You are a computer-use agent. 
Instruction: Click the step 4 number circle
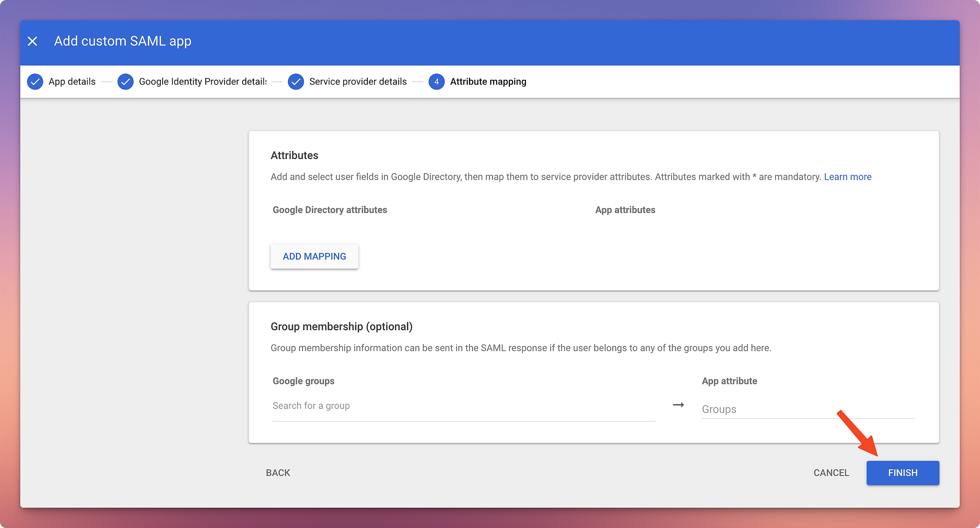436,82
